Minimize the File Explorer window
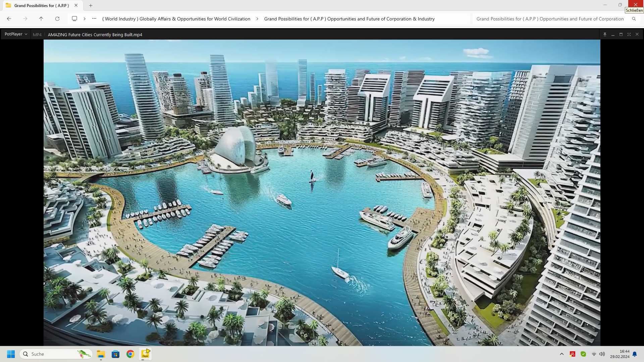Viewport: 644px width, 362px height. click(x=605, y=5)
